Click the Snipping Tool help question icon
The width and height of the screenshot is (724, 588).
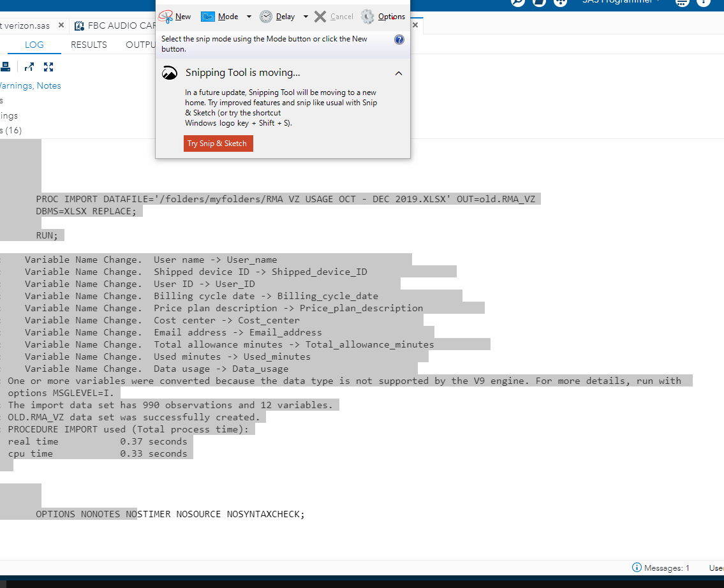point(399,39)
